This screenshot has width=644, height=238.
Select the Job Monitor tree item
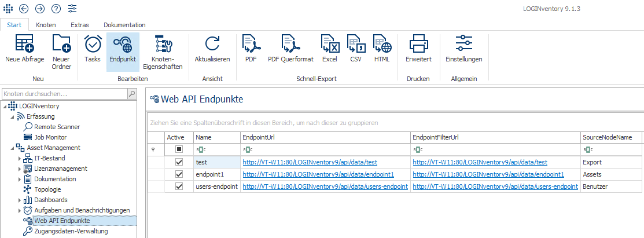point(50,137)
